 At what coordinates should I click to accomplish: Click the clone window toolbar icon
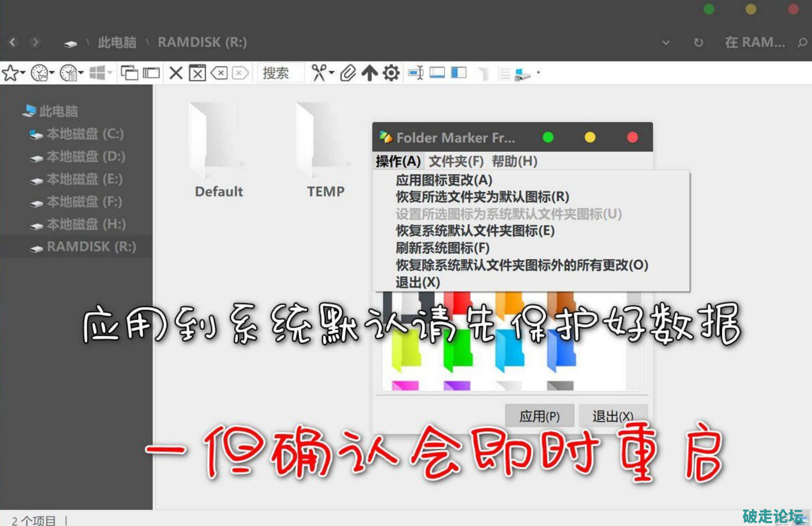130,73
